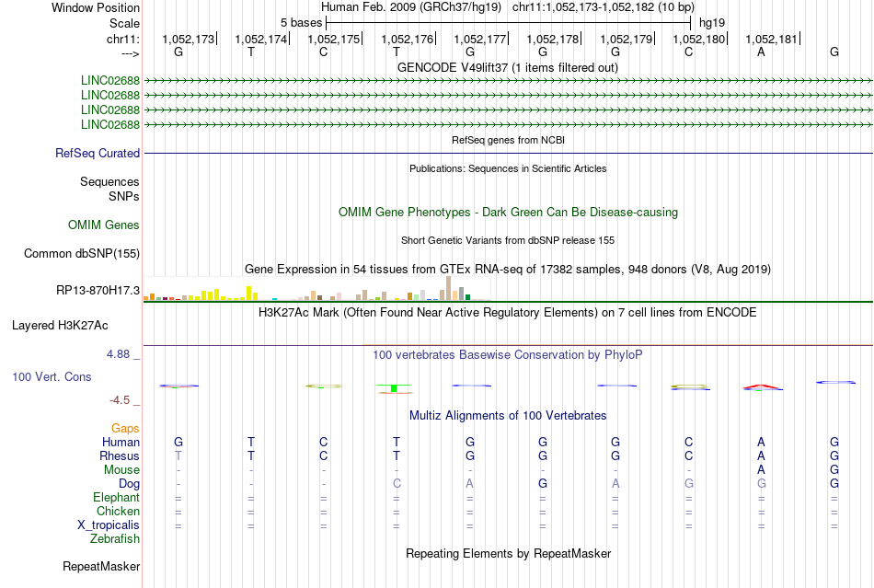The height and width of the screenshot is (588, 874).
Task: Click the SNPs track label
Action: click(124, 196)
